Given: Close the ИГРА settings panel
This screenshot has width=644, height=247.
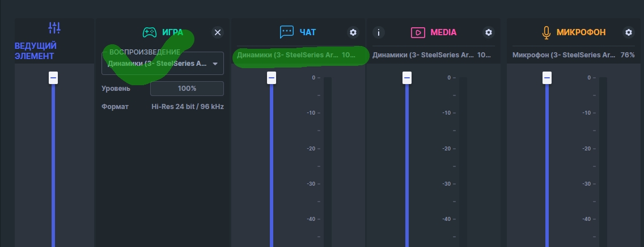Looking at the screenshot, I should click(218, 32).
